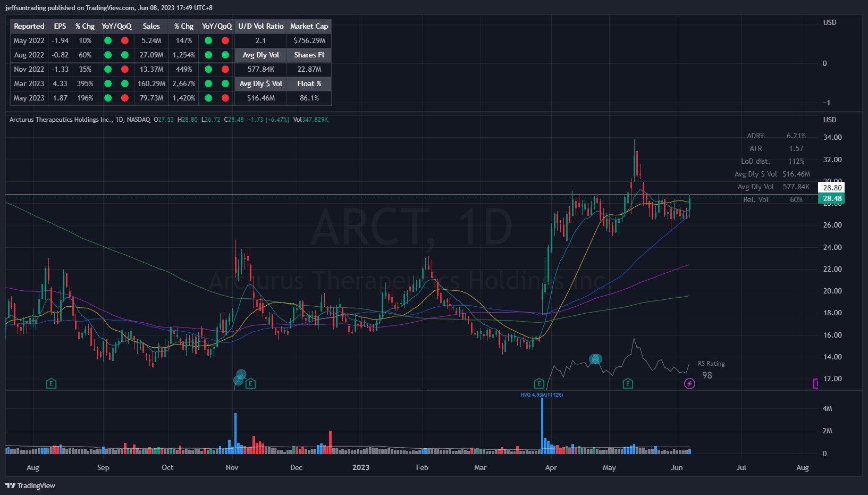Click the EPS column header
This screenshot has width=868, height=495.
(60, 26)
